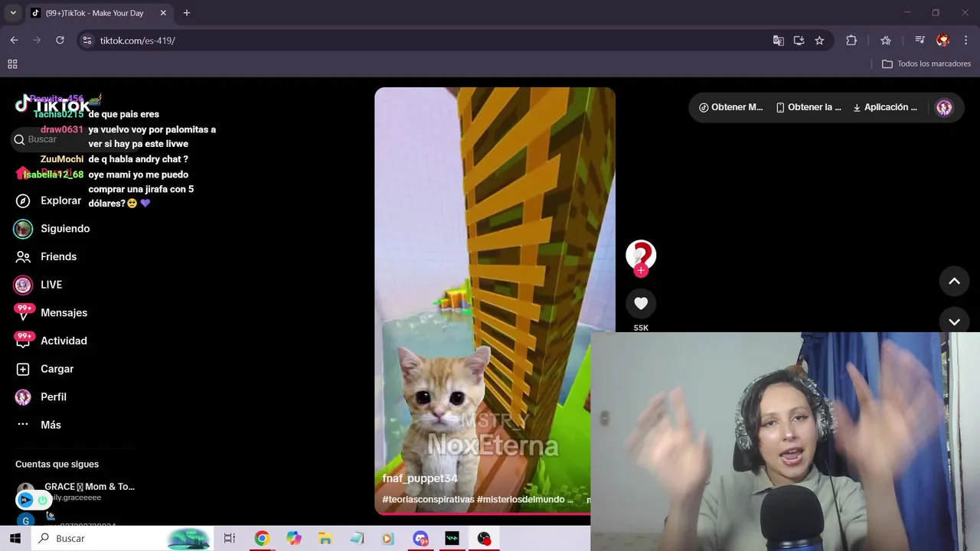Open the apps grid icon in bookmarks bar
Image resolution: width=980 pixels, height=551 pixels.
tap(12, 64)
